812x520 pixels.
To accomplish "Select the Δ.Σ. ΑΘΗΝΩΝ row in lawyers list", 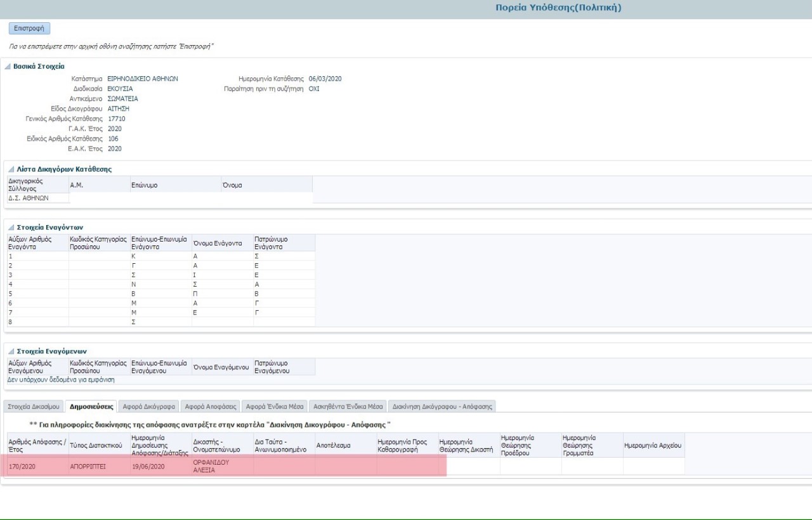I will (29, 198).
